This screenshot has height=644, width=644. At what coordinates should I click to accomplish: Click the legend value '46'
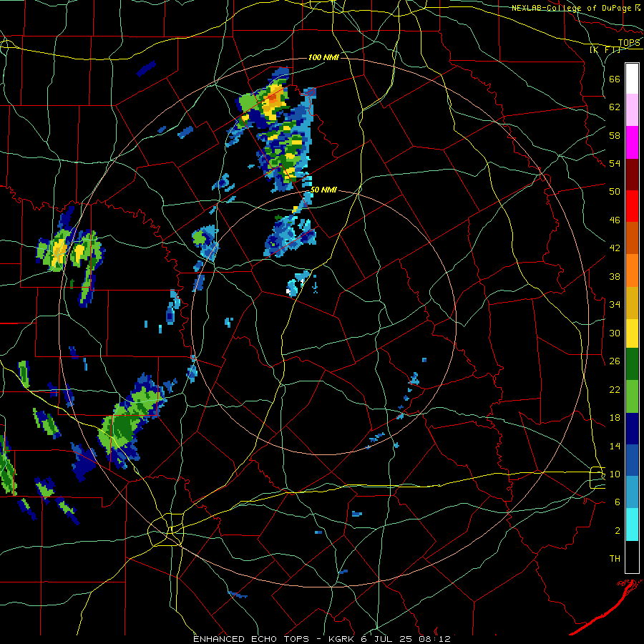[615, 220]
